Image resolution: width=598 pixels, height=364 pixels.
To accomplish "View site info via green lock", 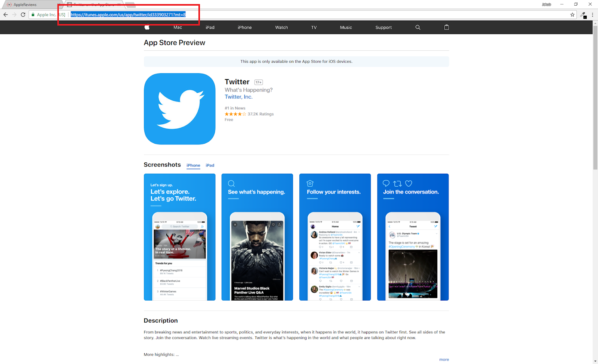I will click(33, 15).
